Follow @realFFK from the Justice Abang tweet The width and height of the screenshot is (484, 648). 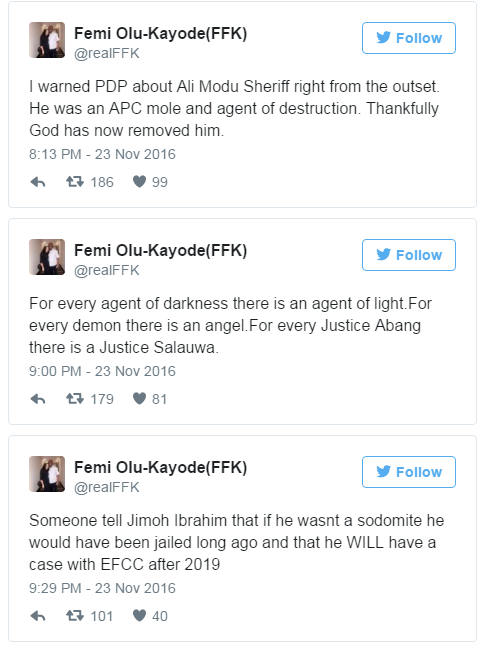[x=409, y=255]
